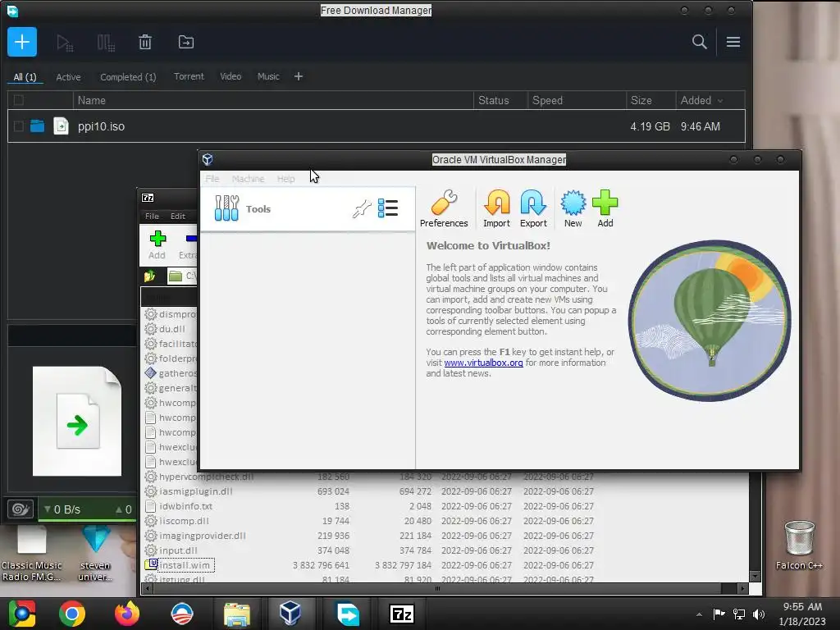Click the 7-Zip horizontal scrollbar thumb
Image resolution: width=840 pixels, height=630 pixels.
tap(438, 589)
